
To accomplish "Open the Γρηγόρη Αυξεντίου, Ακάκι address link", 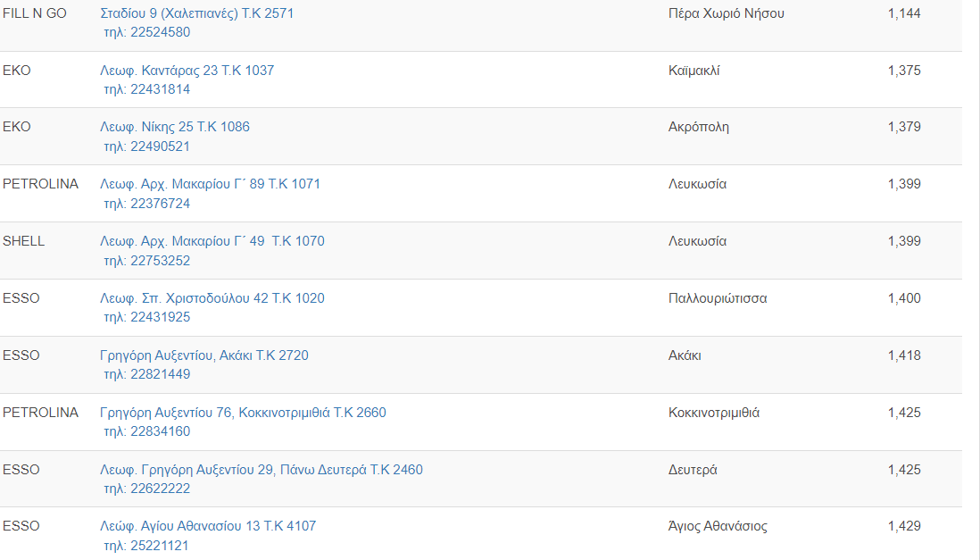I will point(203,355).
